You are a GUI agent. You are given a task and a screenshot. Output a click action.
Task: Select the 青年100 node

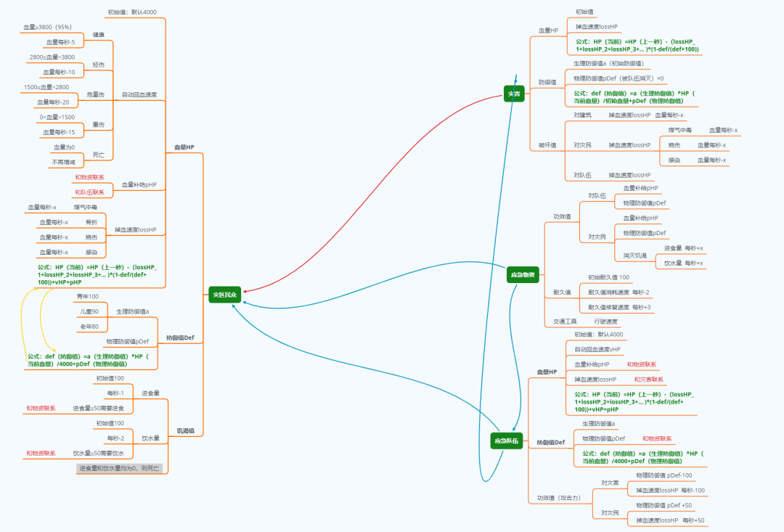pos(87,296)
